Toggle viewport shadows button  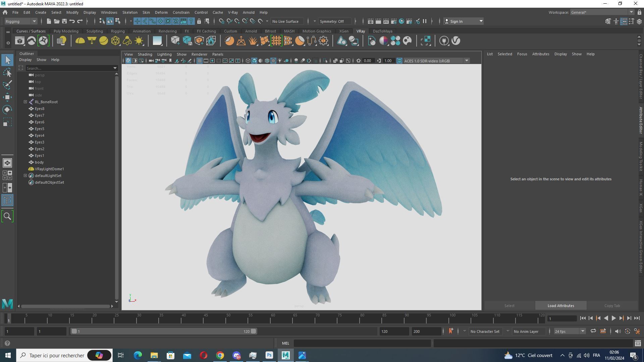286,61
